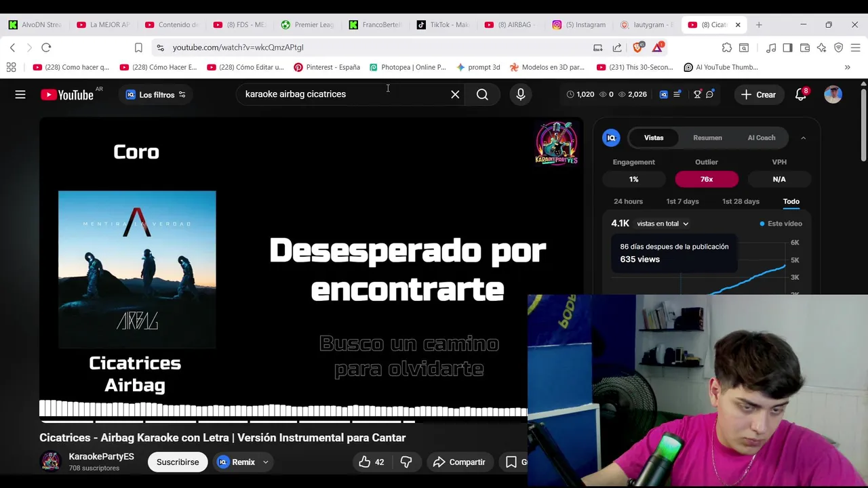The height and width of the screenshot is (488, 868).
Task: Open the music note media control
Action: pos(771,47)
